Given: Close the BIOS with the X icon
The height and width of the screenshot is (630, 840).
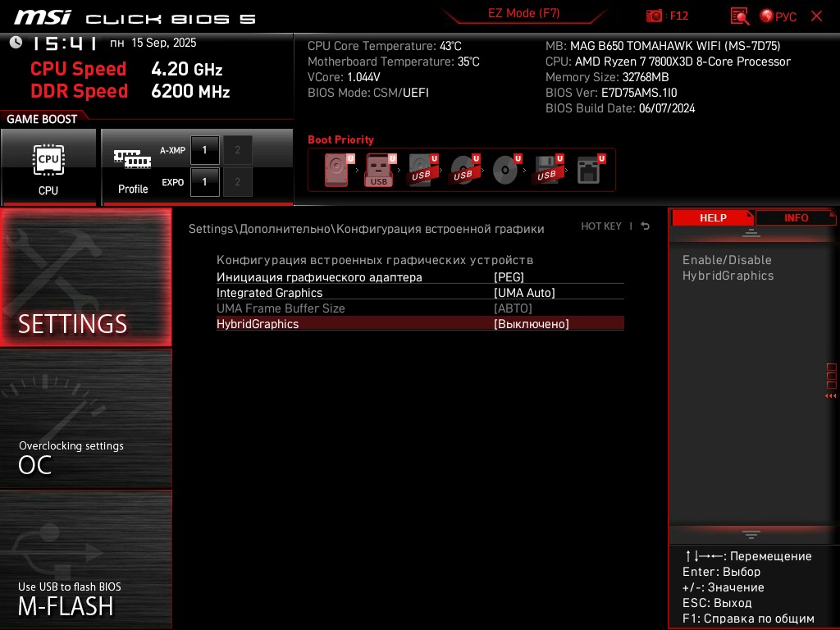Looking at the screenshot, I should 816,16.
